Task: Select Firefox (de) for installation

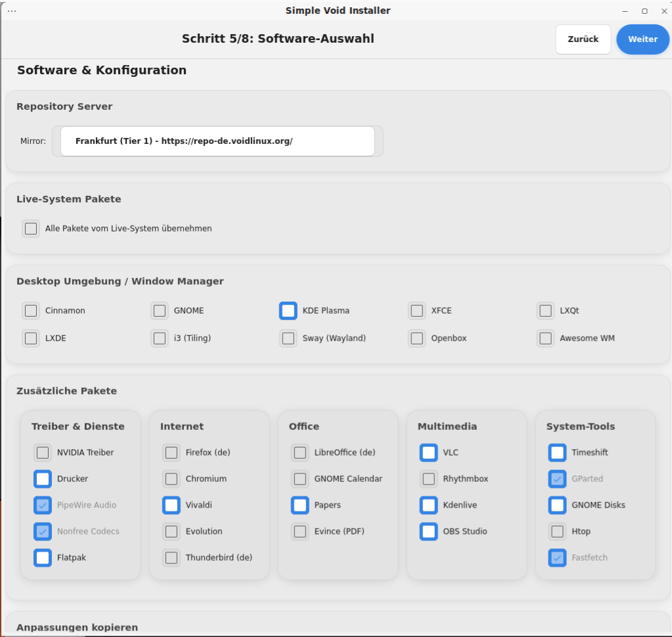Action: pyautogui.click(x=171, y=453)
